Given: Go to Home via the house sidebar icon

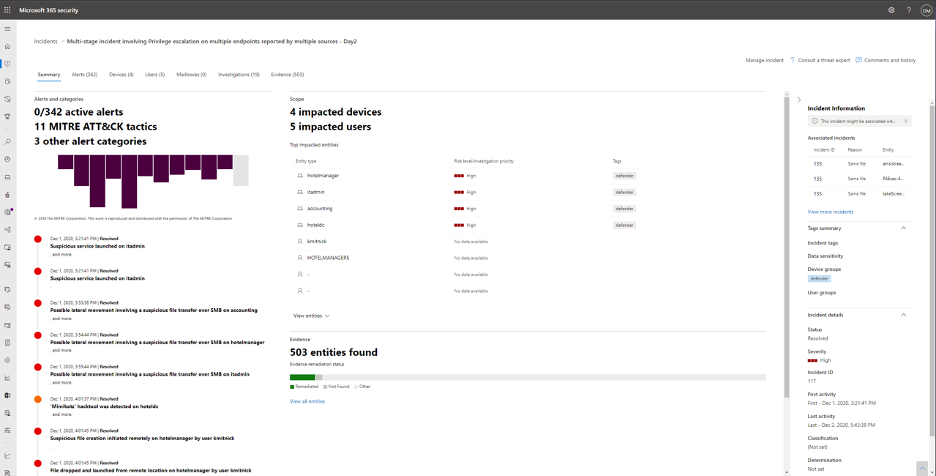Looking at the screenshot, I should click(7, 46).
